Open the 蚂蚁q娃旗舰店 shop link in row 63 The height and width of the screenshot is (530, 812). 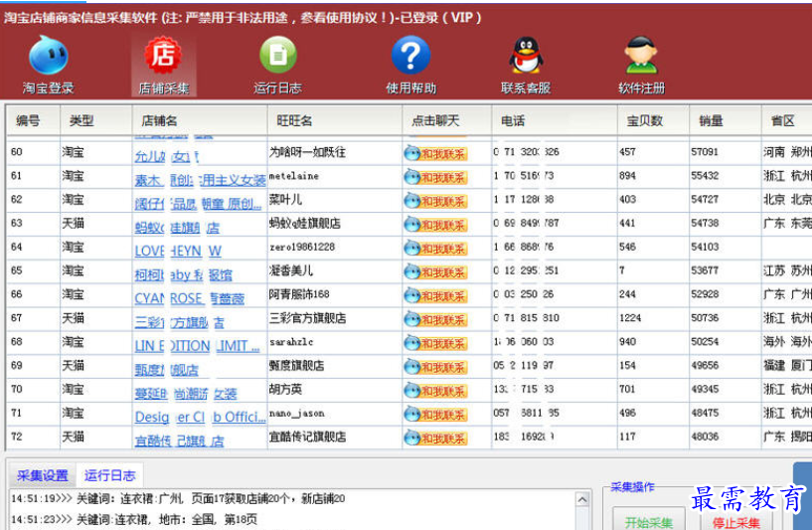tap(177, 228)
